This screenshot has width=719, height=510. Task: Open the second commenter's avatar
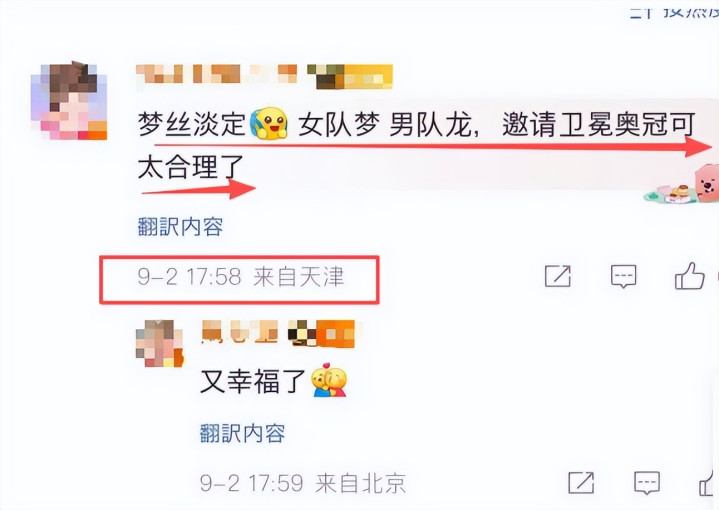(x=160, y=343)
